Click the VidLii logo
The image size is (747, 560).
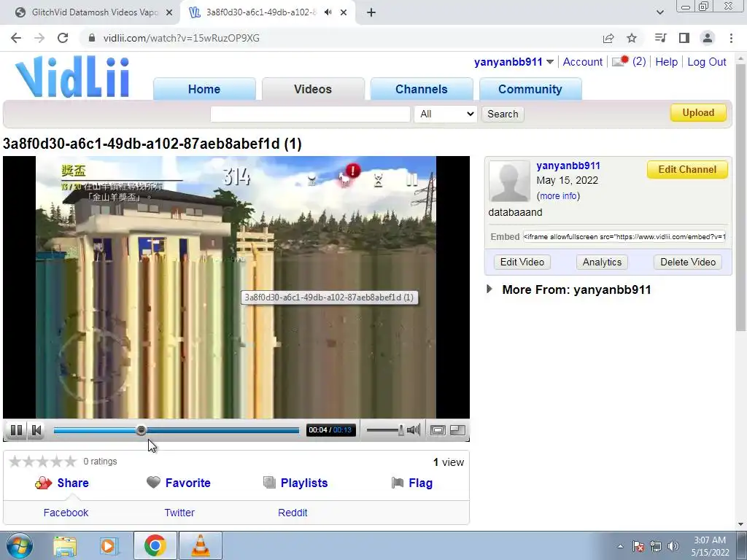[72, 77]
